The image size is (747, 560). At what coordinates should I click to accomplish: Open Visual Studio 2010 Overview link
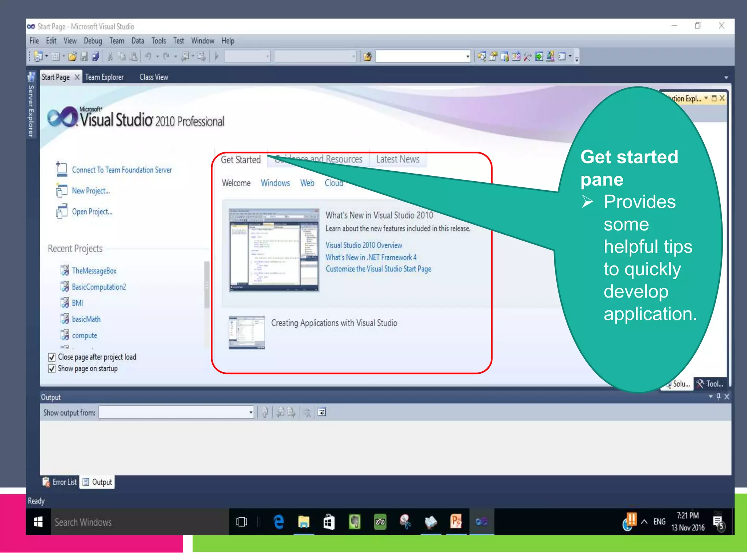point(364,245)
